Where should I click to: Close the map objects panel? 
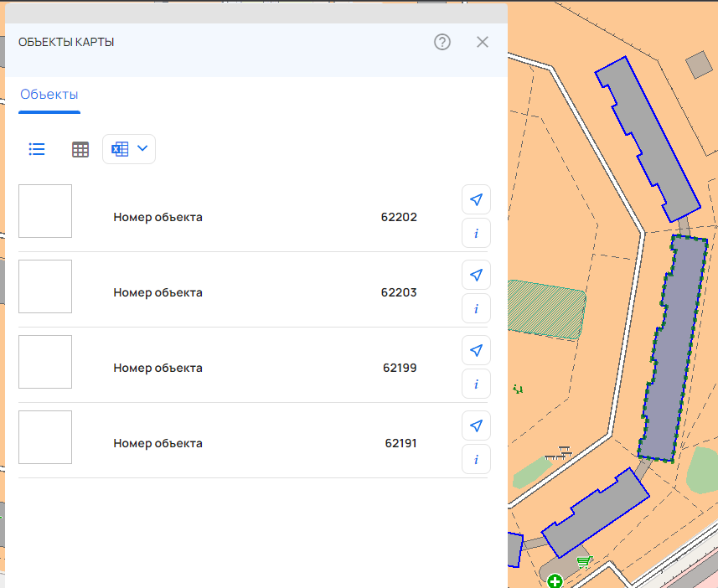(x=482, y=42)
